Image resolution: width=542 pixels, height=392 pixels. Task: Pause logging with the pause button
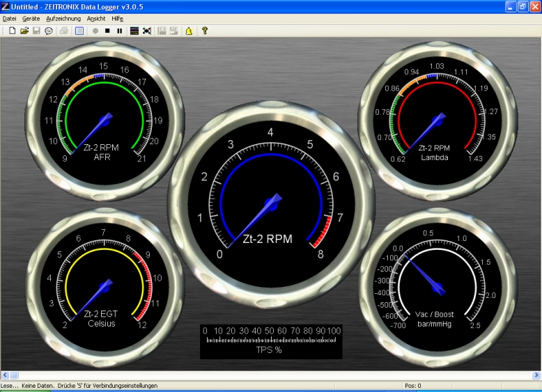120,31
